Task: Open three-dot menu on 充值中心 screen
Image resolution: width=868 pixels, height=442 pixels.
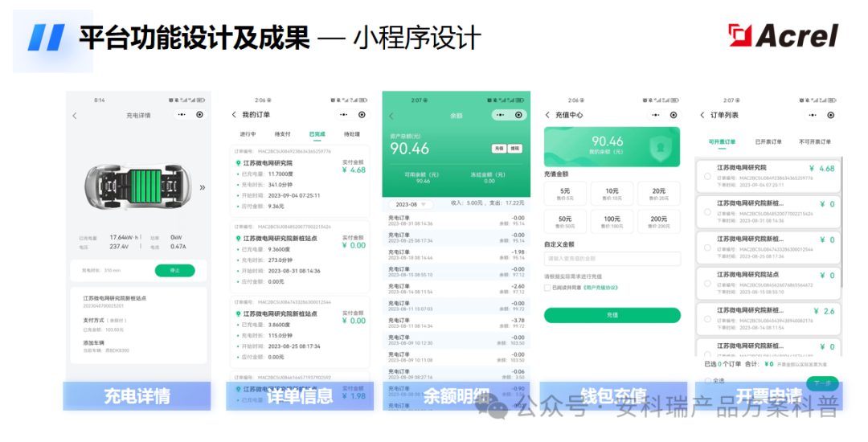Action: pyautogui.click(x=656, y=115)
